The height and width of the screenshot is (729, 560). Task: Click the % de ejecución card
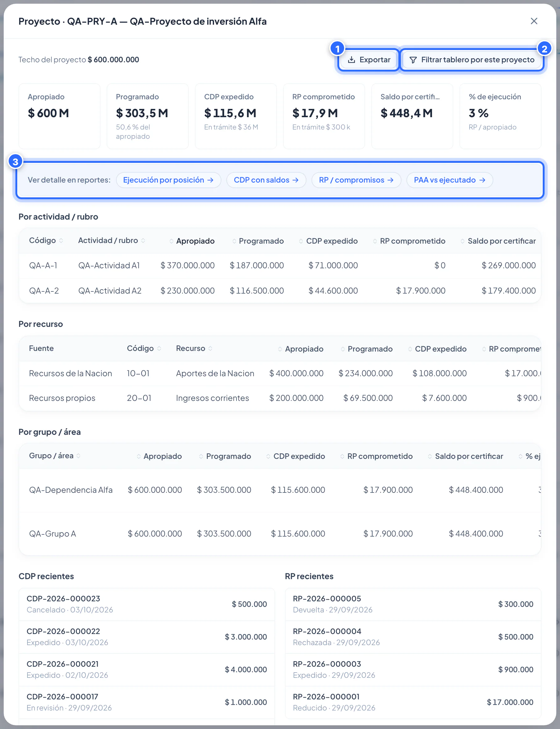coord(500,116)
